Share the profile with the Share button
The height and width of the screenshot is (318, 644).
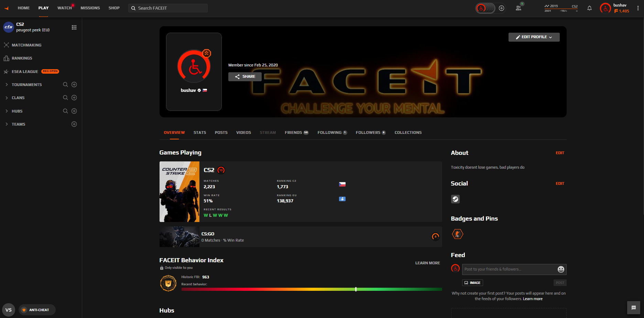[x=245, y=77]
